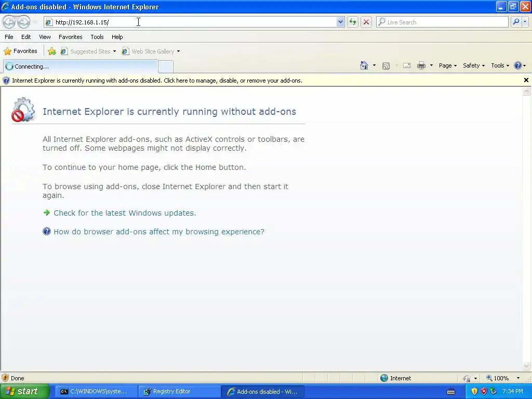Click the Stop loading red X icon
The image size is (532, 399).
click(x=366, y=22)
